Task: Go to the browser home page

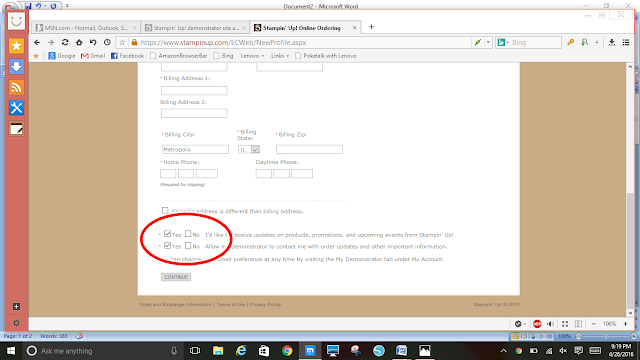Action: tap(79, 42)
